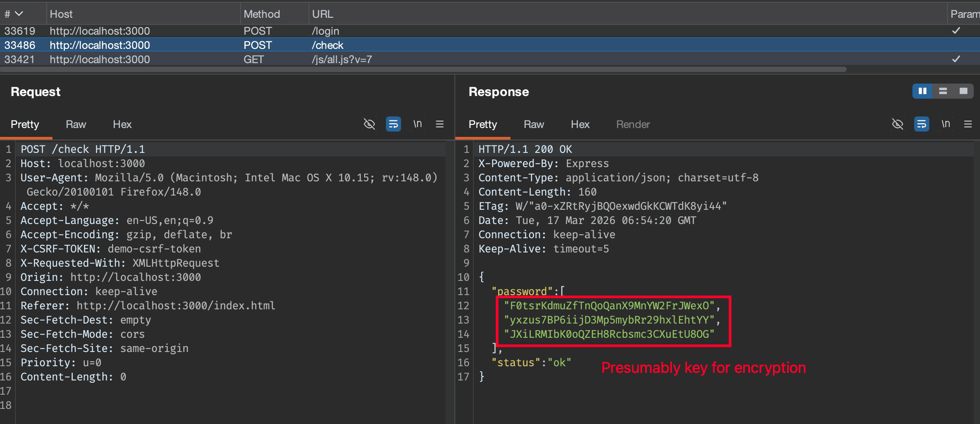Viewport: 980px width, 424px height.
Task: Click the Host column header
Action: pos(61,13)
